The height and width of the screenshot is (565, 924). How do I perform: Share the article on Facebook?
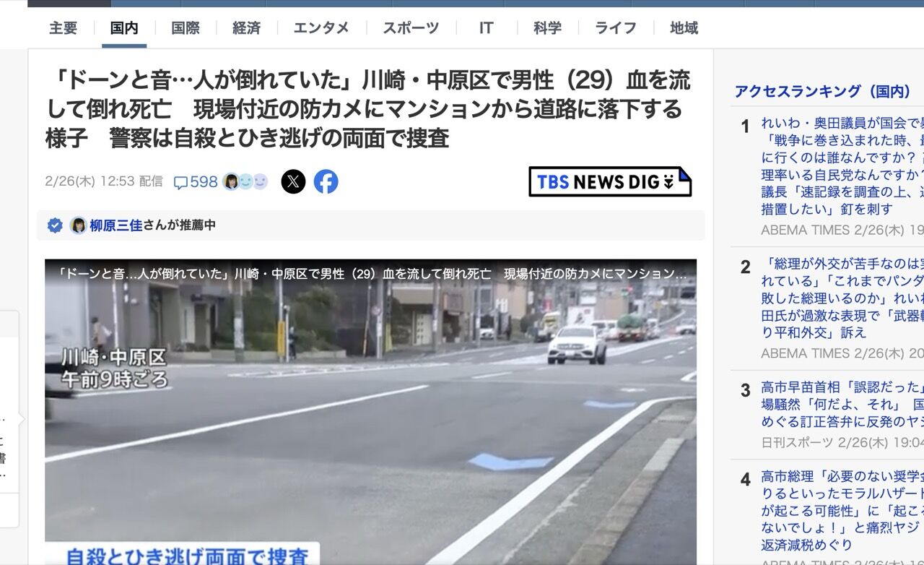pyautogui.click(x=326, y=181)
